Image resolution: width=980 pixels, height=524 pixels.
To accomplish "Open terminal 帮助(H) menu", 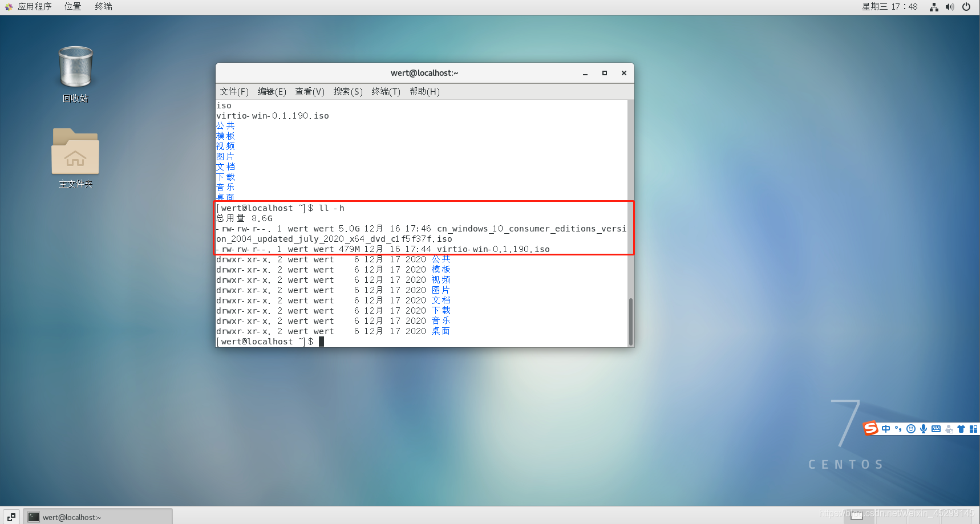I will click(x=424, y=91).
